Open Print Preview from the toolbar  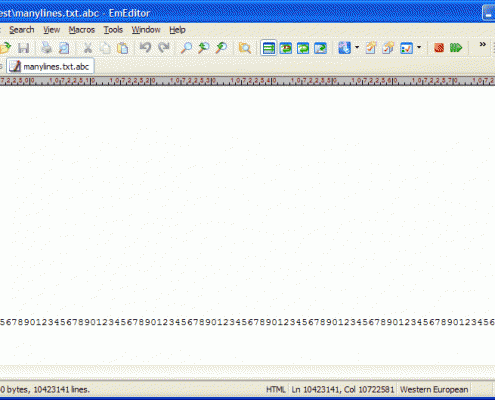coord(64,48)
